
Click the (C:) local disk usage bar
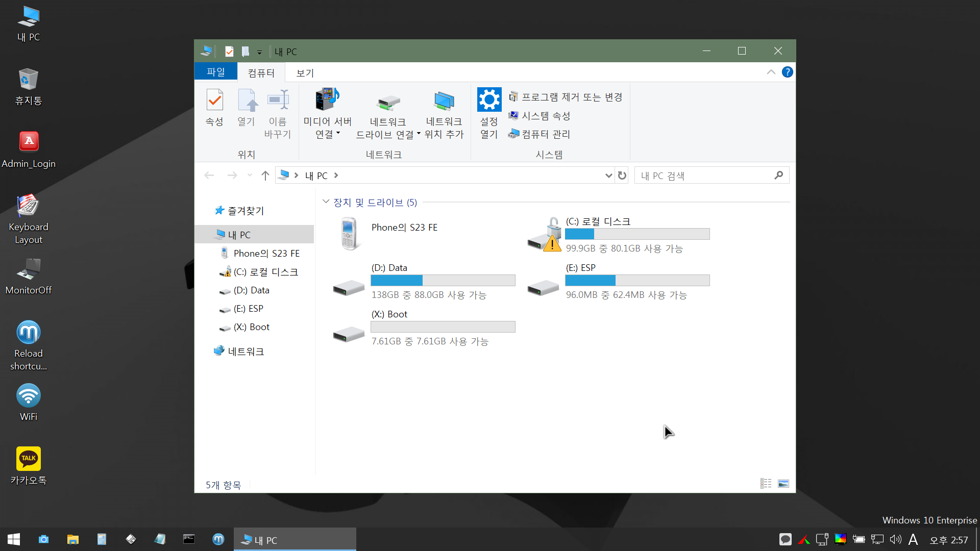point(637,234)
